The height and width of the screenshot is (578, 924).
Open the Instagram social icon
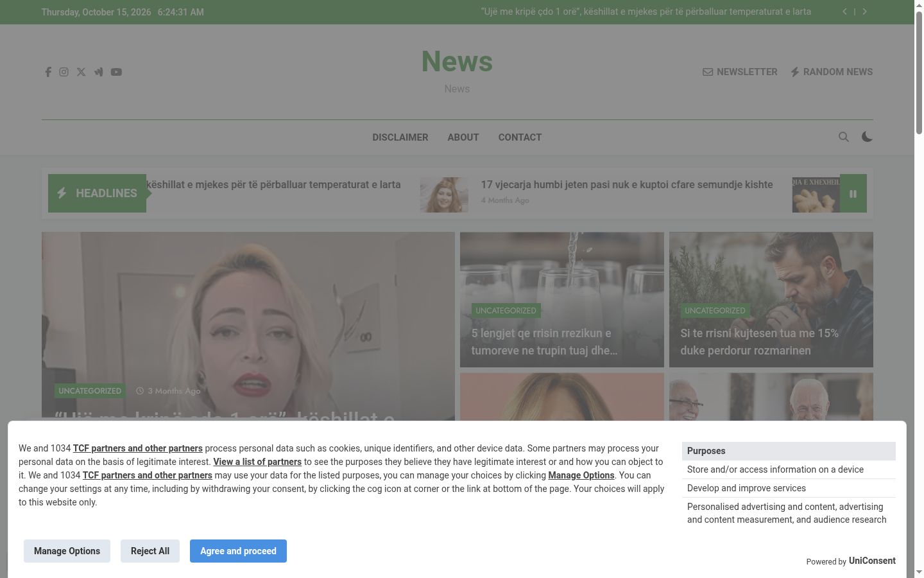pos(64,72)
